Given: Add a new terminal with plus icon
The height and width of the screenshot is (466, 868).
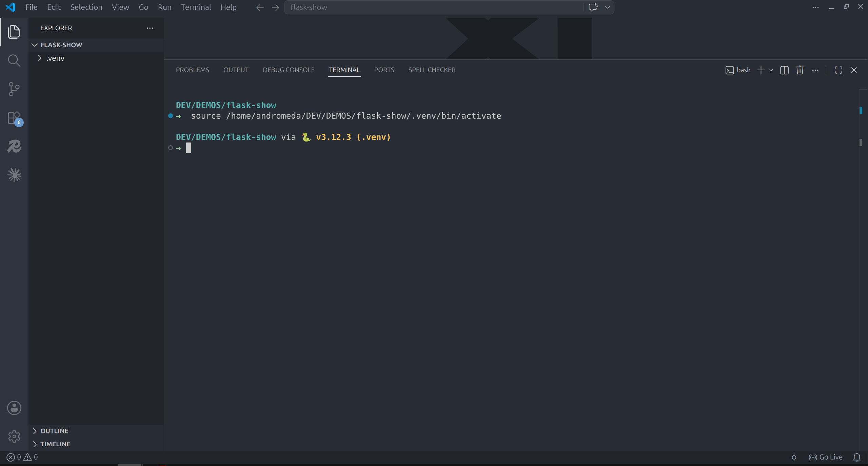Looking at the screenshot, I should [x=761, y=70].
